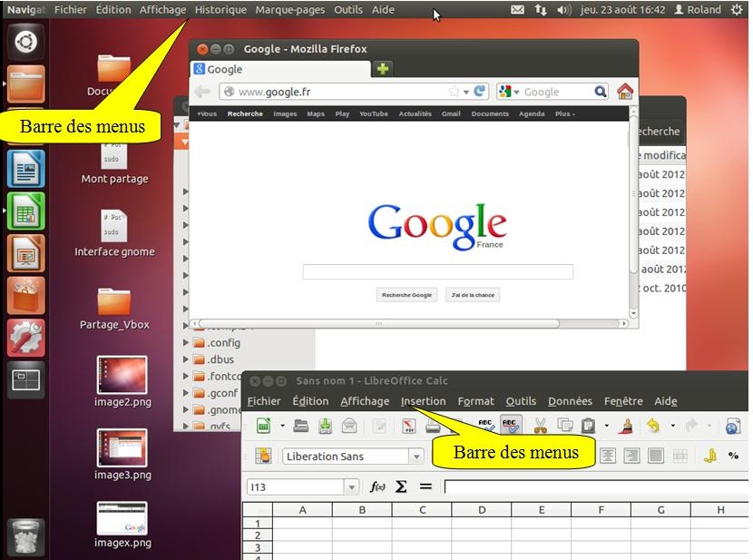Image resolution: width=753 pixels, height=560 pixels.
Task: Activate the Format Paintbrush in Calc
Action: [x=628, y=426]
